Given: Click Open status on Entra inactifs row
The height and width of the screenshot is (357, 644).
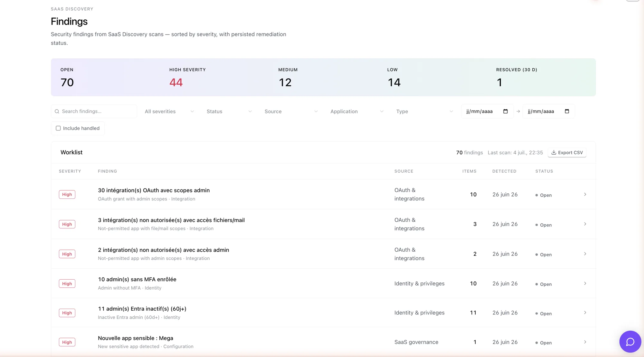Looking at the screenshot, I should (x=544, y=314).
